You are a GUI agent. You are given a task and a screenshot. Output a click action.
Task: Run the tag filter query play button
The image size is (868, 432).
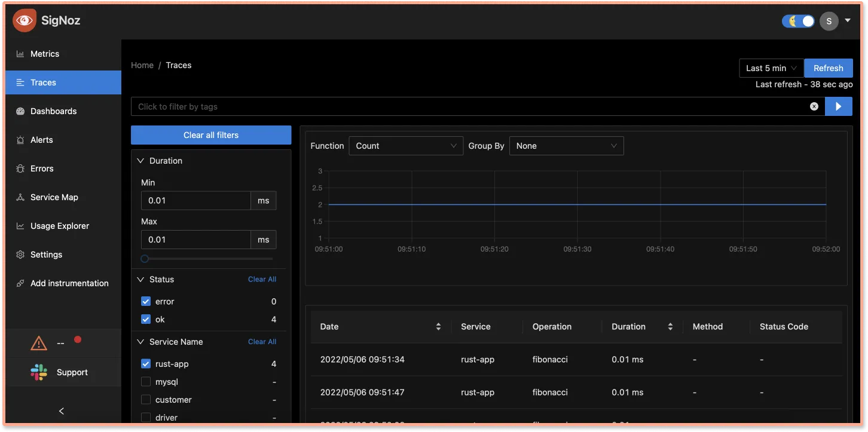[x=839, y=106]
